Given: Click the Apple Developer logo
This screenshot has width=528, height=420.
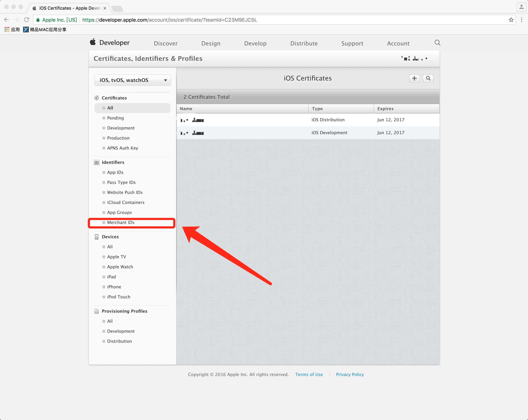Looking at the screenshot, I should [x=110, y=43].
